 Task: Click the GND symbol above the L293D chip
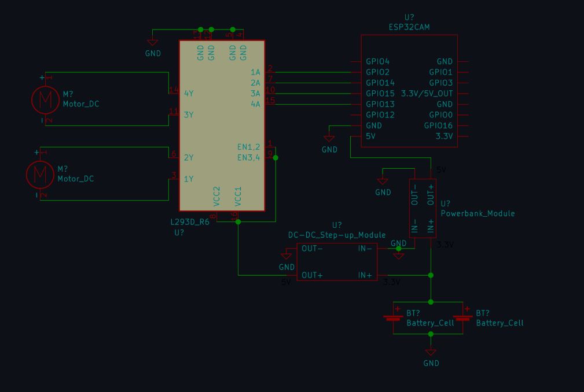pos(152,42)
